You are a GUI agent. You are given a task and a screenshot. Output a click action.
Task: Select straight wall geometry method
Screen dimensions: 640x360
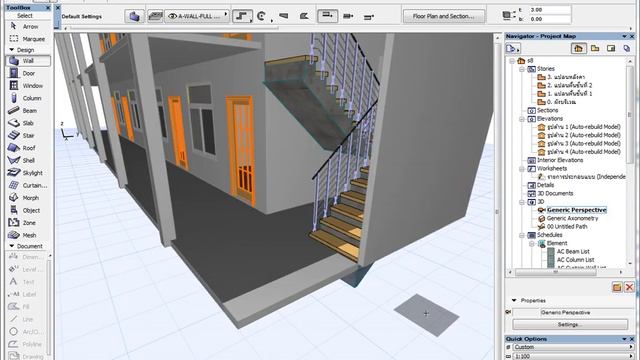pyautogui.click(x=242, y=16)
